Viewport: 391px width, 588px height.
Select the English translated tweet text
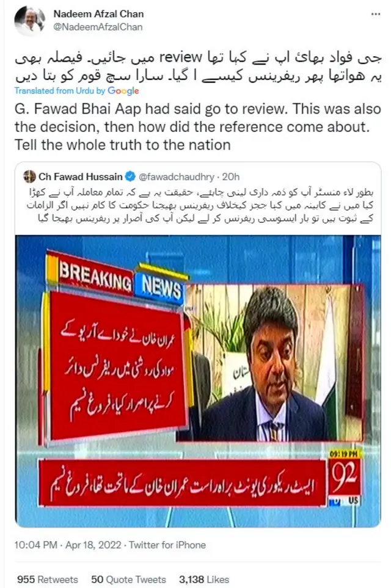click(x=198, y=127)
